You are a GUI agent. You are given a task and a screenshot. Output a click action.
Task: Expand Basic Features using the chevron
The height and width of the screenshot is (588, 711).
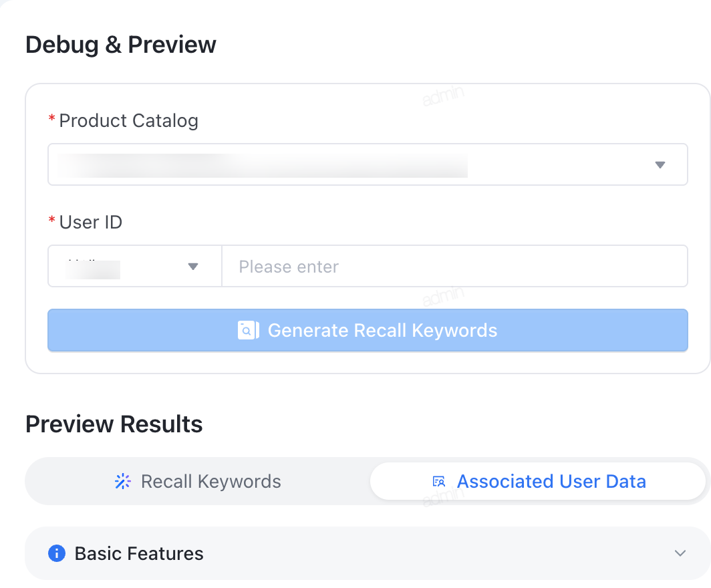point(680,553)
